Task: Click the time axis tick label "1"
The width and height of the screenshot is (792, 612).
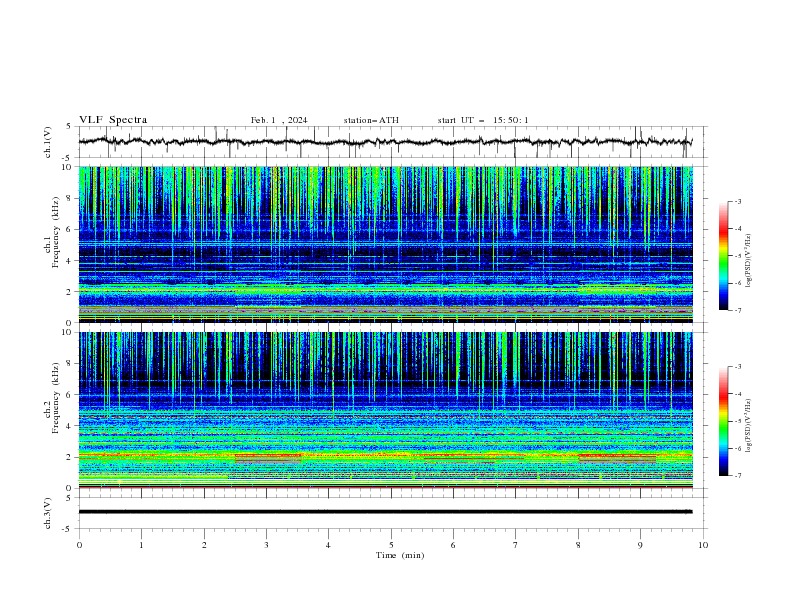Action: coord(141,545)
